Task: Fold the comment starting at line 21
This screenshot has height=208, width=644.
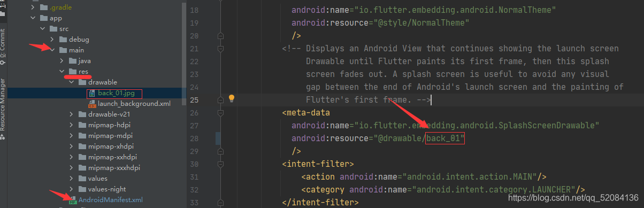Action: [220, 49]
